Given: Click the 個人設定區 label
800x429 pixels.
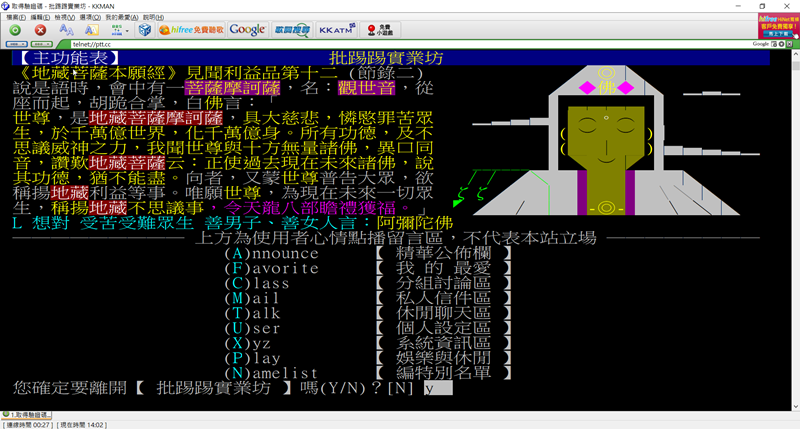Looking at the screenshot, I should (443, 329).
